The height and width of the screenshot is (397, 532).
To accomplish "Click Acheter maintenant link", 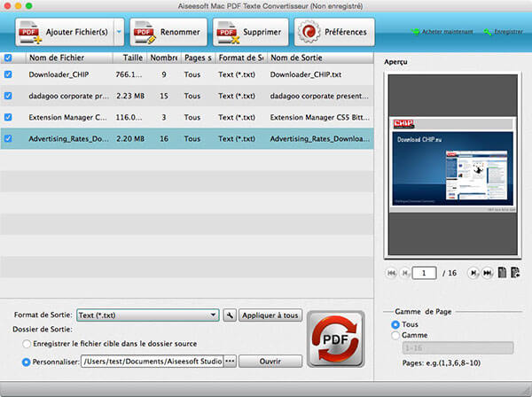I will 445,32.
